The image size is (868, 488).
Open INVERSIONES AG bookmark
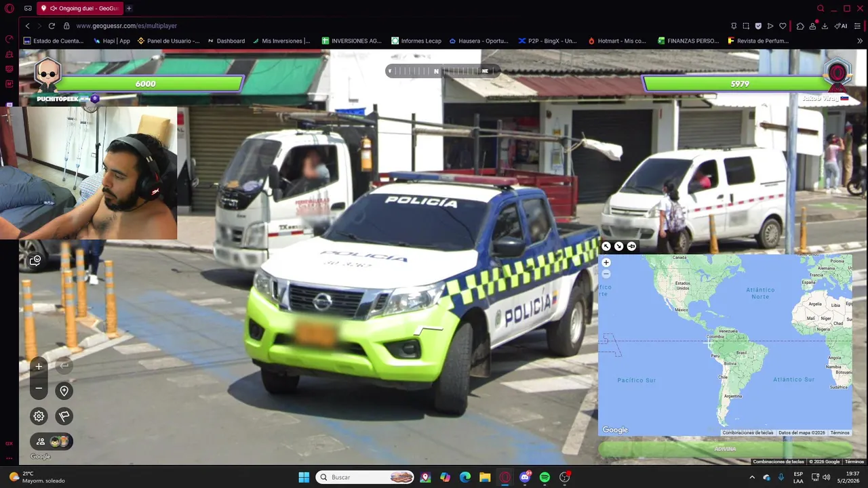(352, 41)
